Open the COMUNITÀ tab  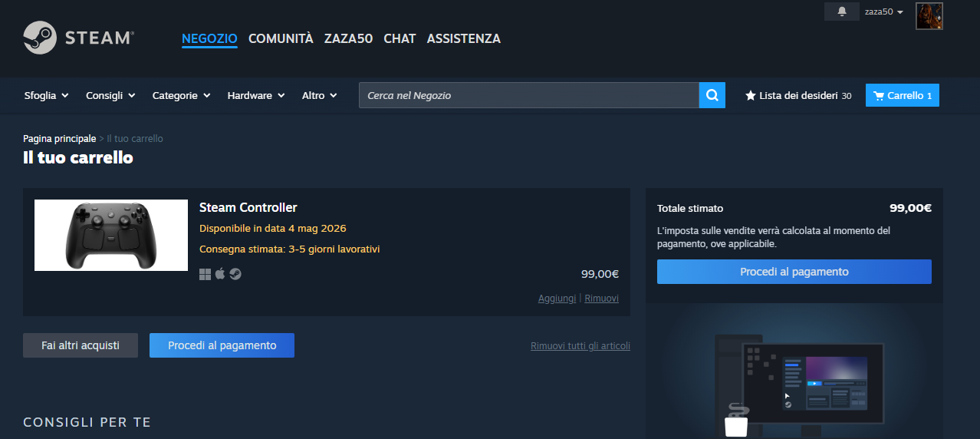click(x=281, y=38)
